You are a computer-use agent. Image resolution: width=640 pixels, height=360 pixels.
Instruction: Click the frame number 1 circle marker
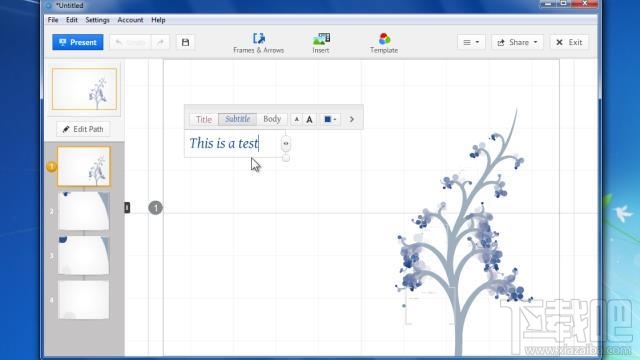point(156,208)
